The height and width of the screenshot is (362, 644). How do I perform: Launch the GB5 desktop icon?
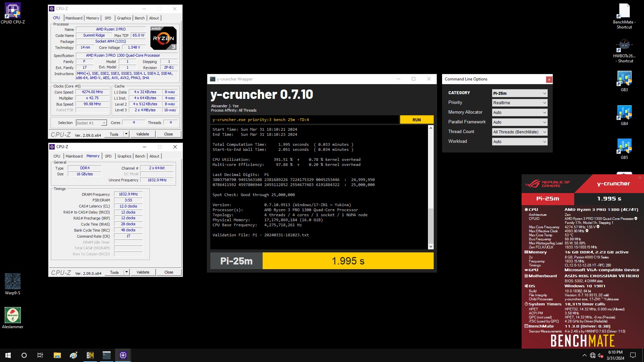point(624,149)
